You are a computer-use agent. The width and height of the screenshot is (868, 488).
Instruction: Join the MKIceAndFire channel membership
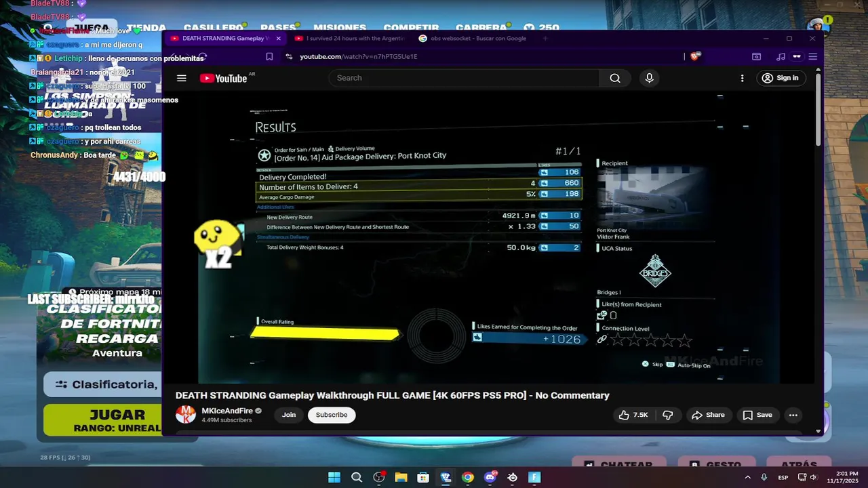[x=289, y=415]
